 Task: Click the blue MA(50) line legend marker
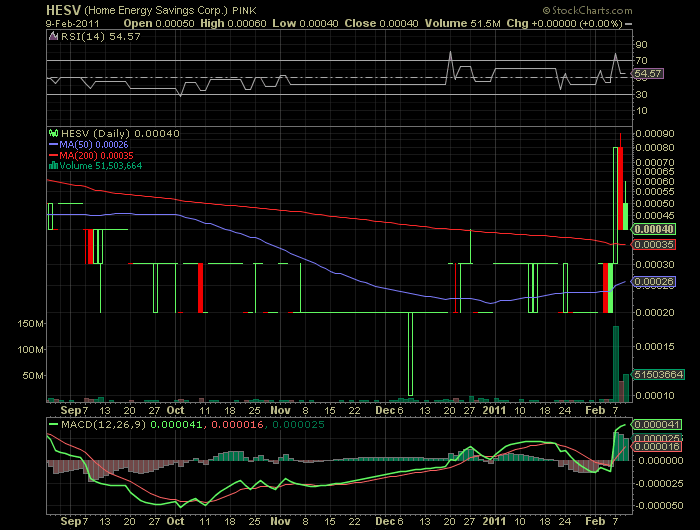(x=54, y=145)
